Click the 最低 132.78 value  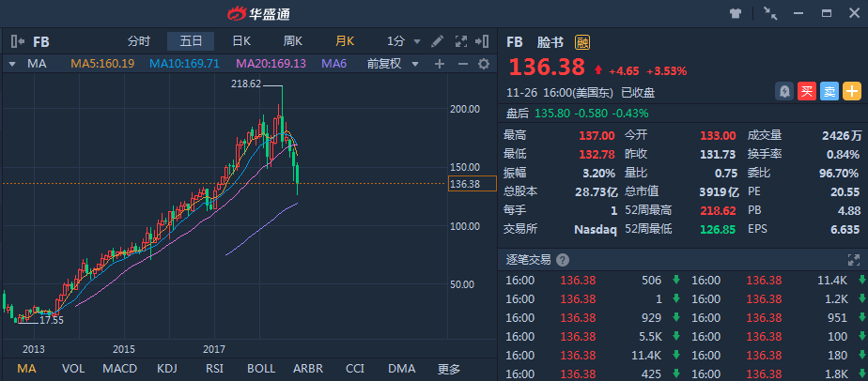click(597, 154)
